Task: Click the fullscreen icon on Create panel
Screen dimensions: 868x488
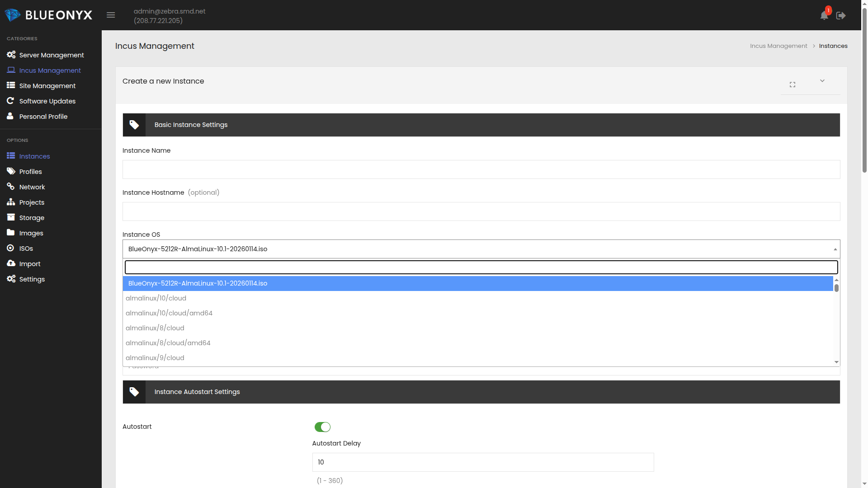Action: (793, 84)
